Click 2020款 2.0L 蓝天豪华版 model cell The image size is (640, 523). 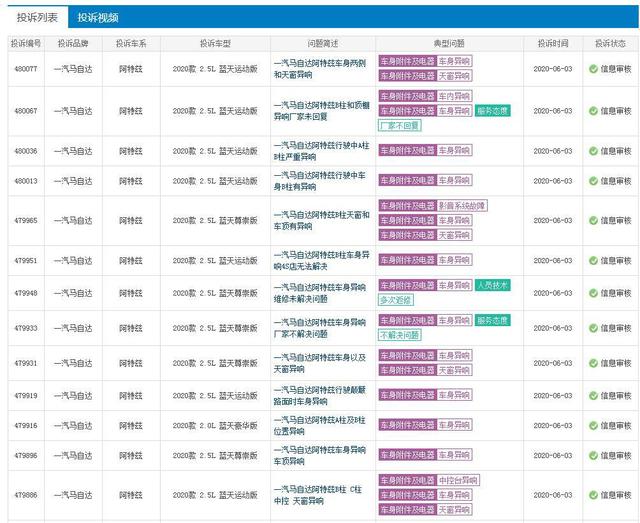point(215,425)
